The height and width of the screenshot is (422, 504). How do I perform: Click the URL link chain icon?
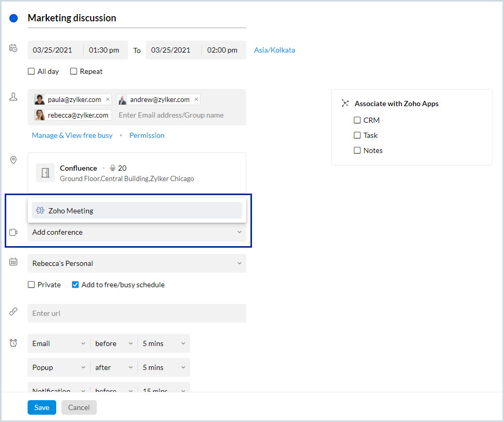14,312
